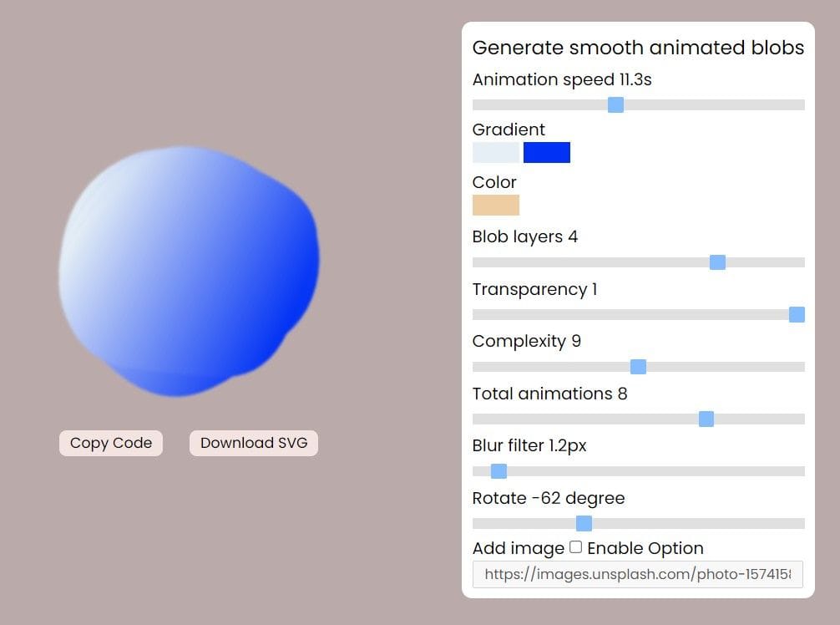Adjust the Blob layers slider
The width and height of the screenshot is (840, 625).
click(x=717, y=262)
